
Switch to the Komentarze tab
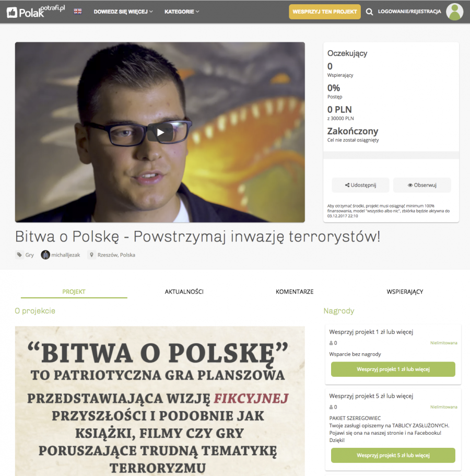295,292
